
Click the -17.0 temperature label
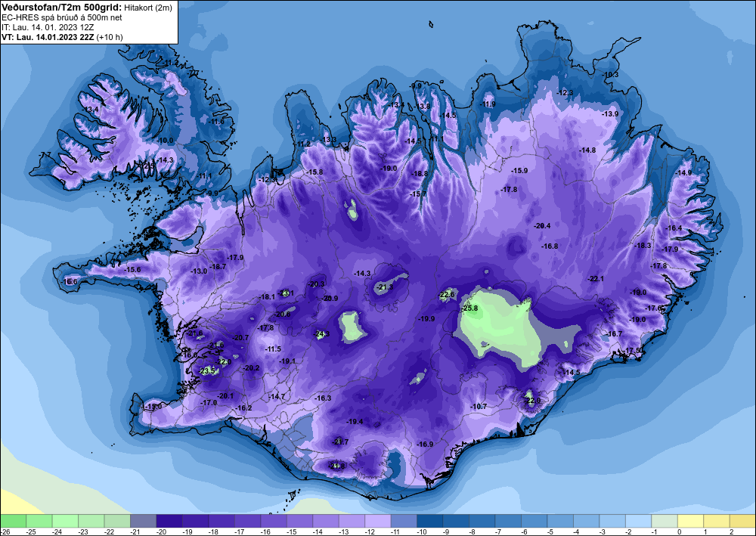coord(209,402)
